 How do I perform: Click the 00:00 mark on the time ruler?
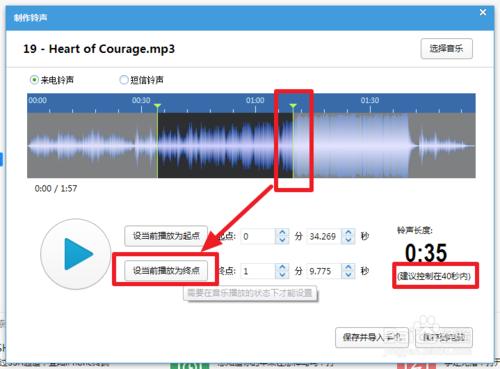pos(37,100)
